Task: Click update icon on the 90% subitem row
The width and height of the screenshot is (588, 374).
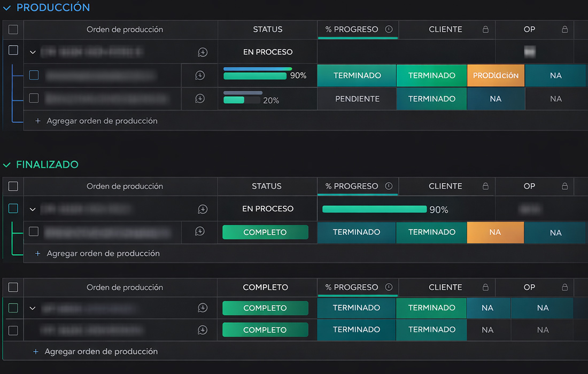Action: pyautogui.click(x=200, y=76)
